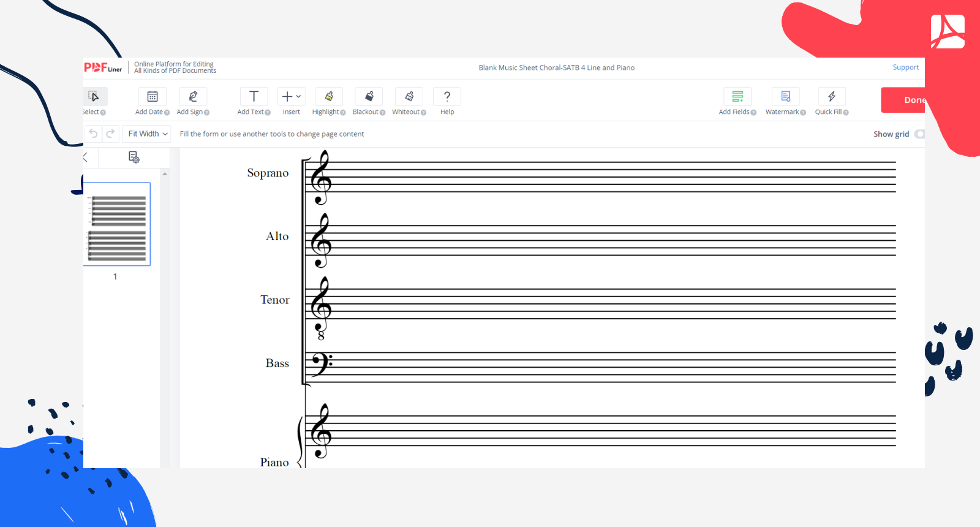Activate the Select tool icon
Viewport: 980px width, 527px height.
(x=94, y=96)
